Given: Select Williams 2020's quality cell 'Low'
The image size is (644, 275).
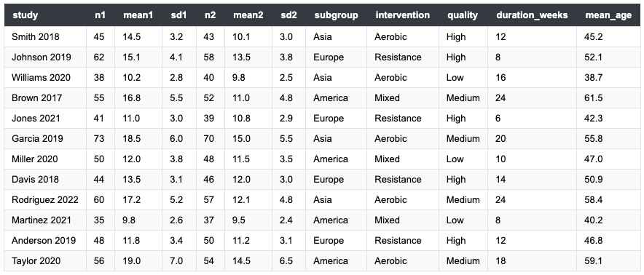Looking at the screenshot, I should click(x=455, y=78).
